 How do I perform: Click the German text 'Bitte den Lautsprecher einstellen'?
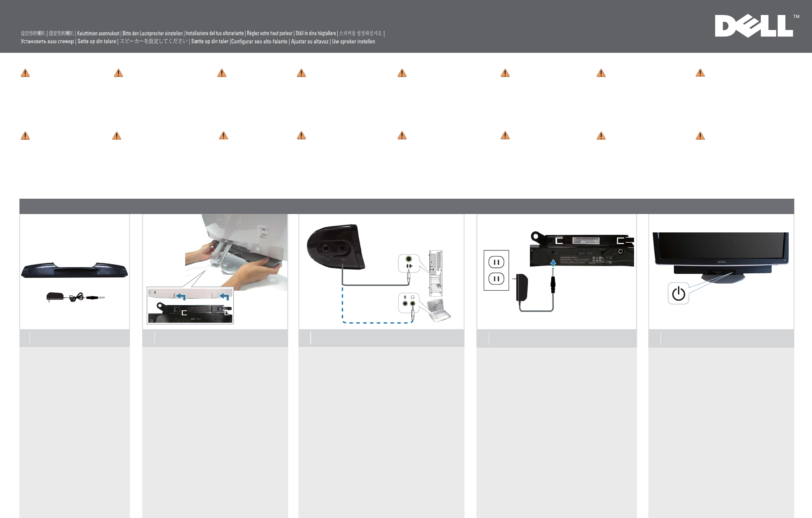[x=152, y=33]
